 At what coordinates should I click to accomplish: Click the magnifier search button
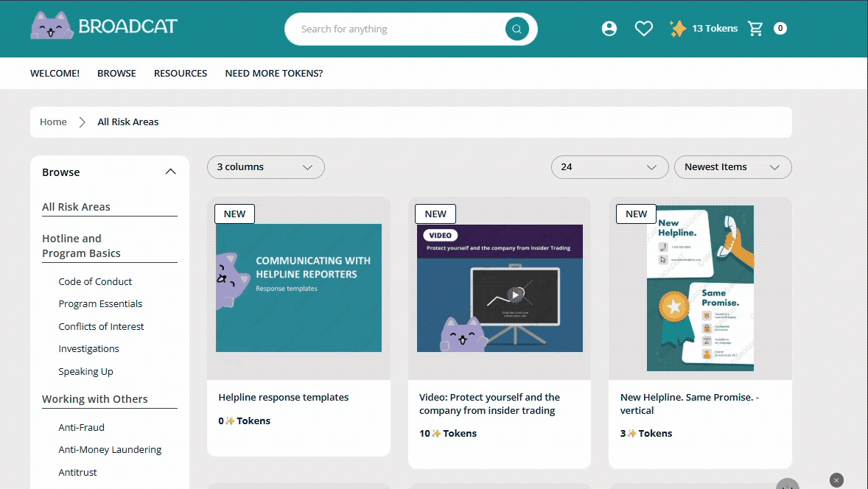(x=517, y=29)
